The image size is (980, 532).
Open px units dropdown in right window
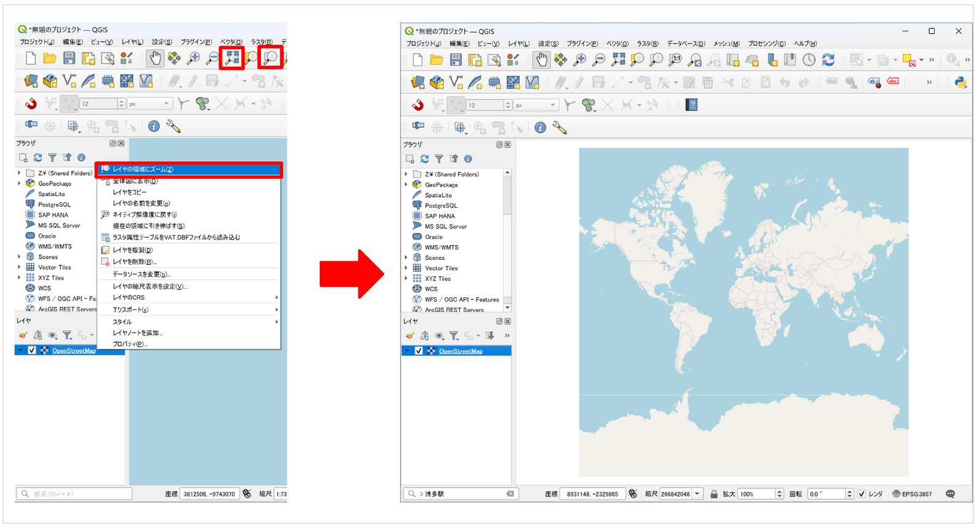pyautogui.click(x=536, y=105)
